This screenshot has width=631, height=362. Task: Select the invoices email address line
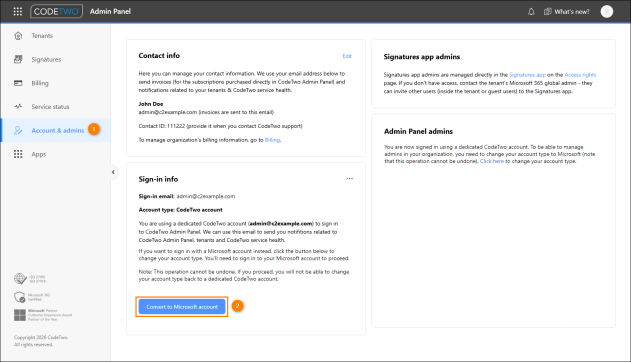pyautogui.click(x=206, y=112)
